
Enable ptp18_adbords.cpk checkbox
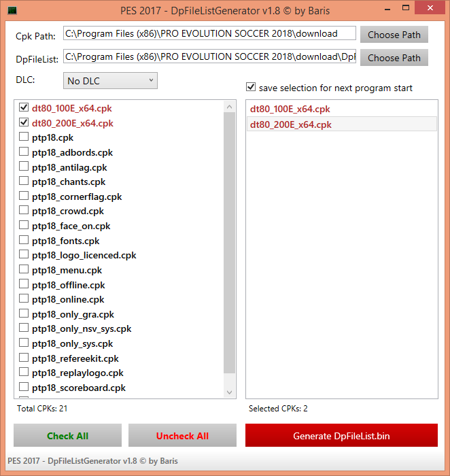24,152
